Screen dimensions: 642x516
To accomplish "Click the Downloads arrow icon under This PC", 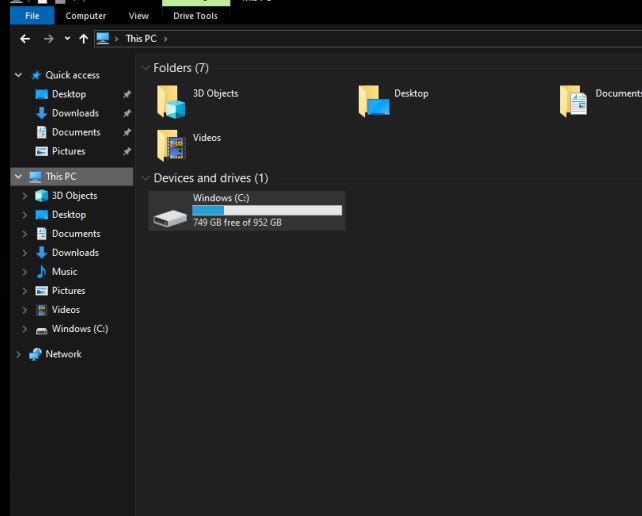I will pos(41,253).
